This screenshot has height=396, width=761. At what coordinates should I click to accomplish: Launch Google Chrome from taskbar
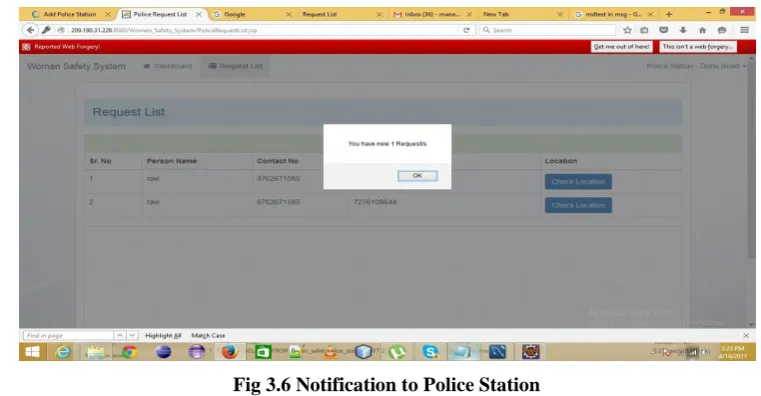point(129,352)
